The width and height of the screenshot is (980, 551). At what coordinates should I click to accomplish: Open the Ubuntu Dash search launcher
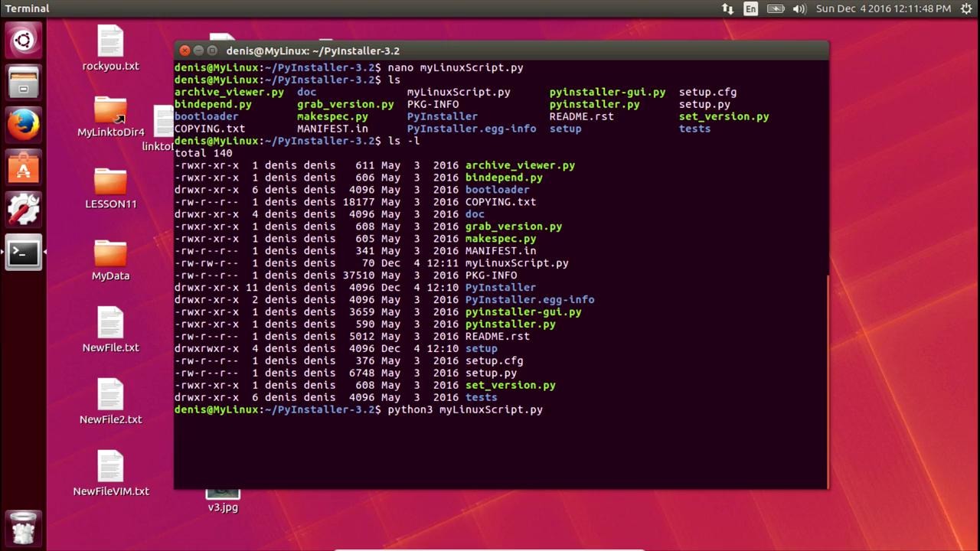pyautogui.click(x=23, y=41)
